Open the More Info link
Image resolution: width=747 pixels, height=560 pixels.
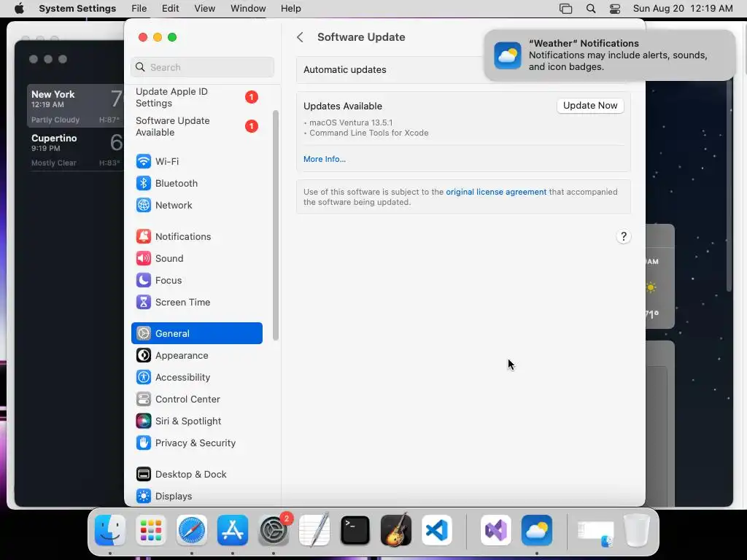tap(325, 159)
